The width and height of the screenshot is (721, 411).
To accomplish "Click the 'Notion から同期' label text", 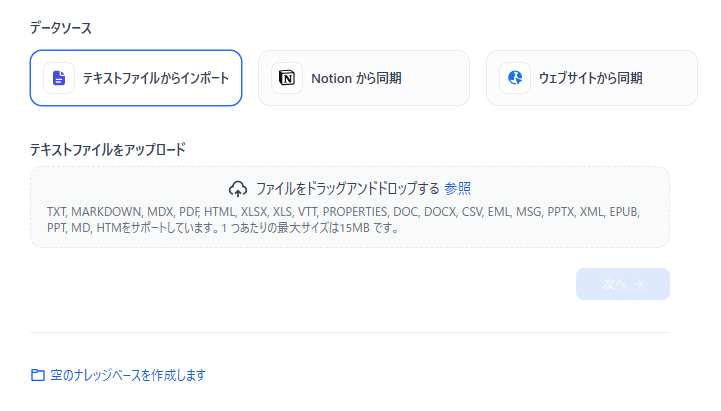I will (x=356, y=79).
